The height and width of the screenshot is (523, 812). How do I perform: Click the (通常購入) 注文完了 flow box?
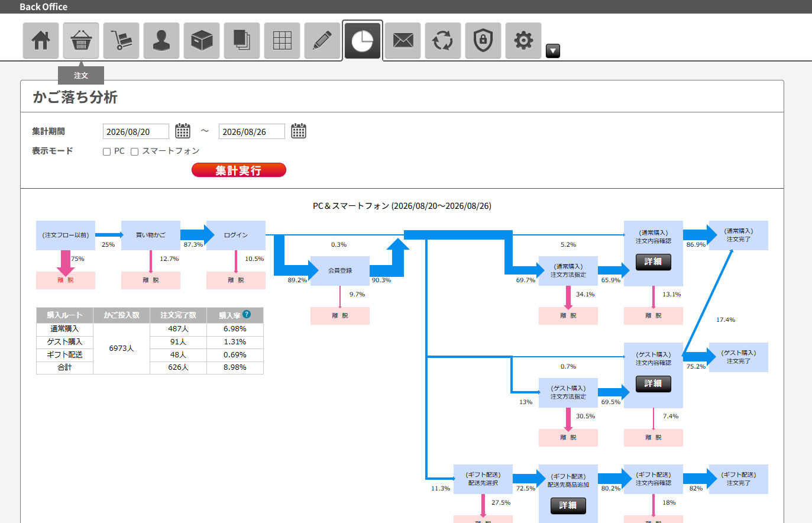tap(739, 235)
